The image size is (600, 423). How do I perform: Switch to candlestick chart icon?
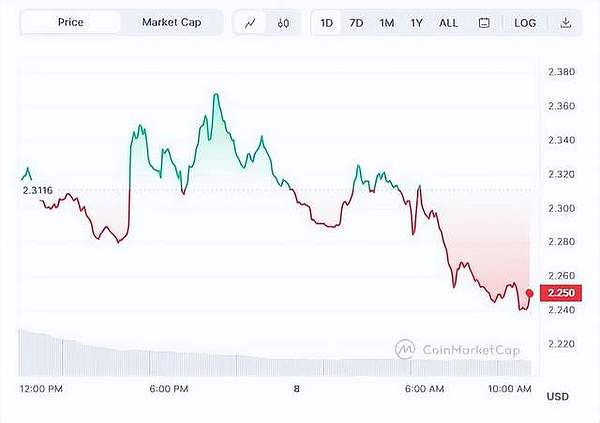click(x=284, y=22)
